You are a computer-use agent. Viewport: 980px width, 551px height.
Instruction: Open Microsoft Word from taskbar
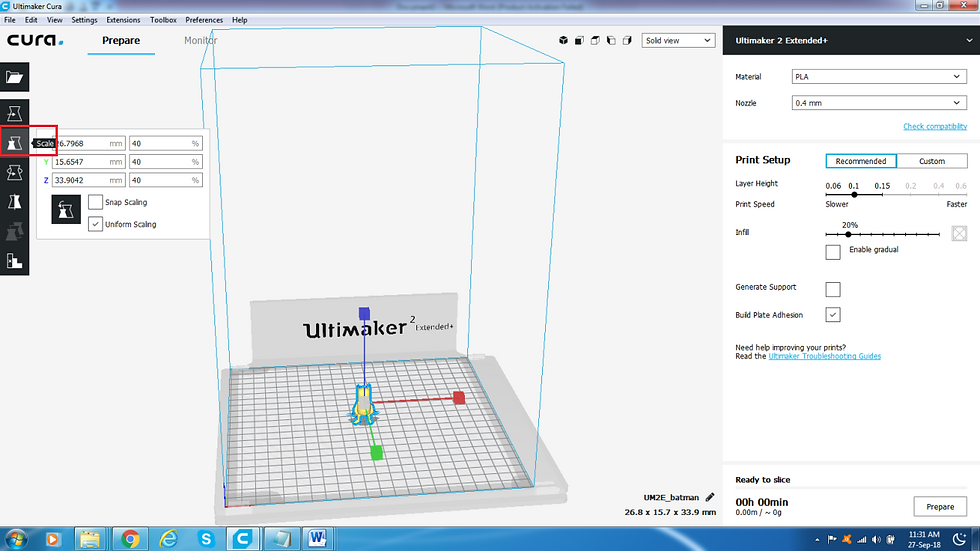click(x=318, y=539)
